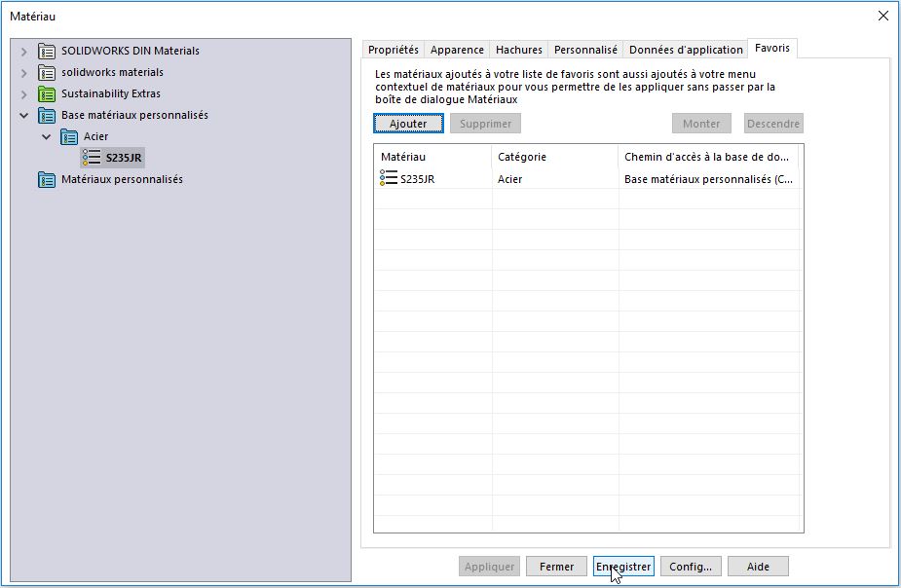
Task: Switch to the Propriétés tab
Action: 394,50
